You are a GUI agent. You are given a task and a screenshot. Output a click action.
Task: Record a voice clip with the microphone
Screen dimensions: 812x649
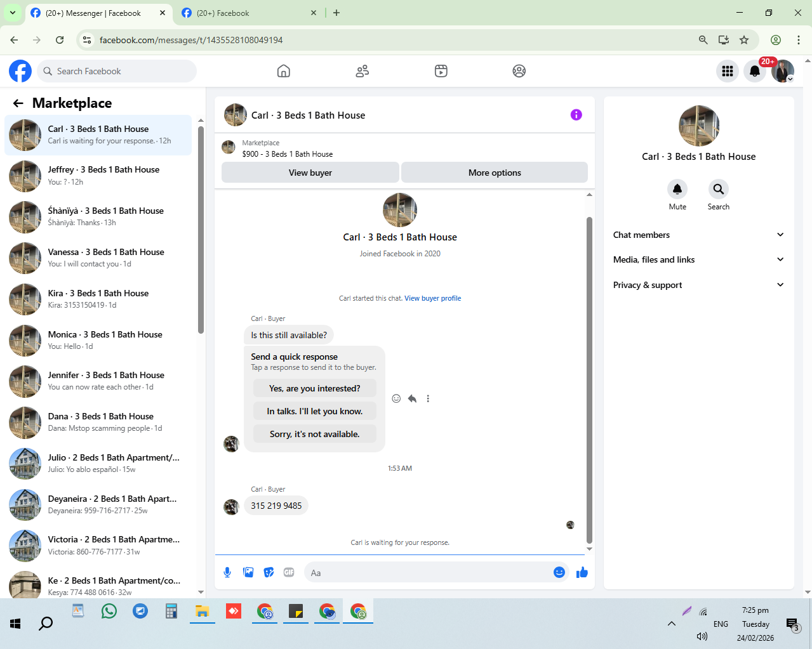(227, 572)
